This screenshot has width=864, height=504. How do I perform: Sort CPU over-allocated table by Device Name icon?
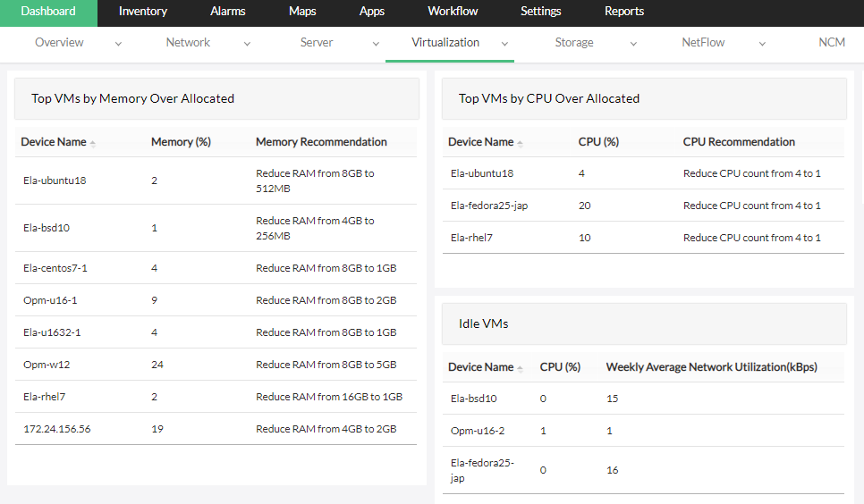click(x=521, y=143)
